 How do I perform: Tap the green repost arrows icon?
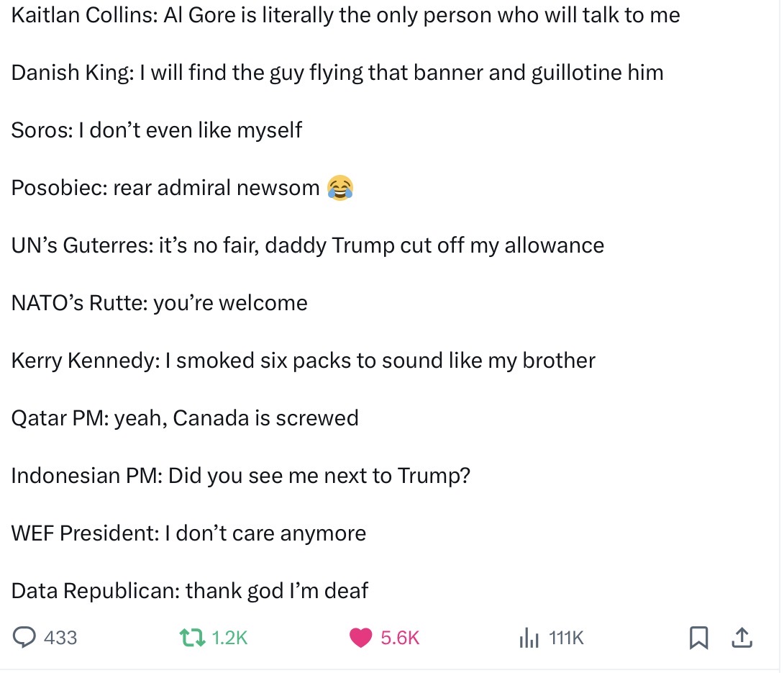[193, 638]
